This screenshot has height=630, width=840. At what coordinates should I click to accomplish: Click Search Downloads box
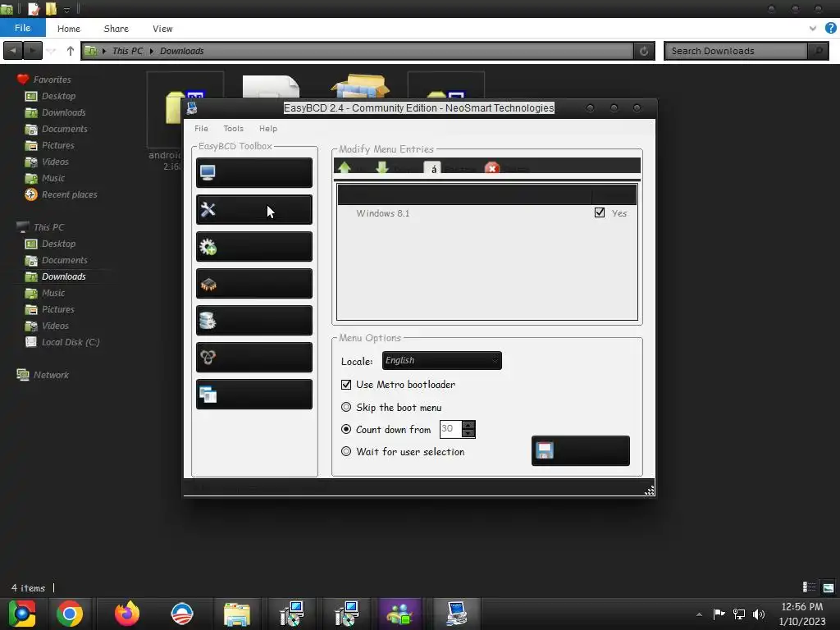pos(736,51)
